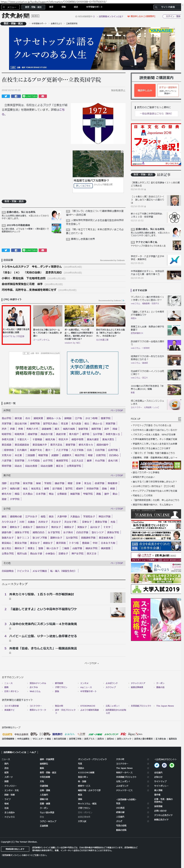This screenshot has height=868, width=184.
Task: Click ヘルプ in the footer header row
Action: pyautogui.click(x=33, y=753)
